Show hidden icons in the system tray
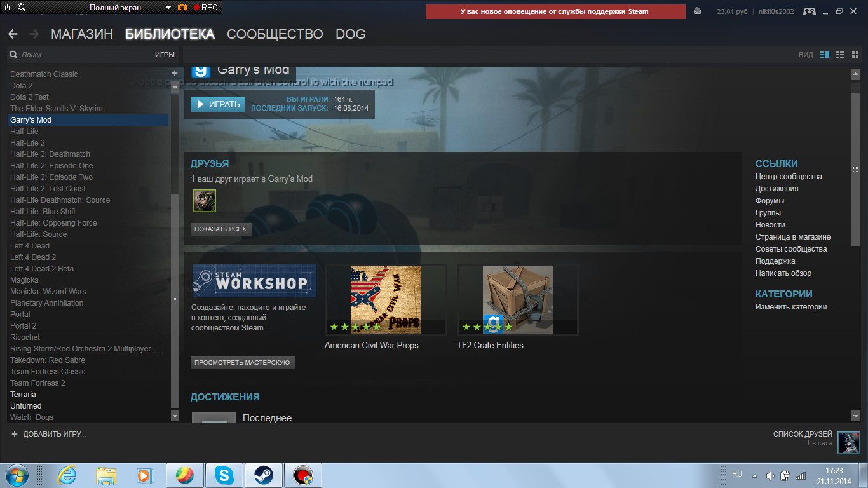Screen dimensions: 868x488 (x=754, y=475)
